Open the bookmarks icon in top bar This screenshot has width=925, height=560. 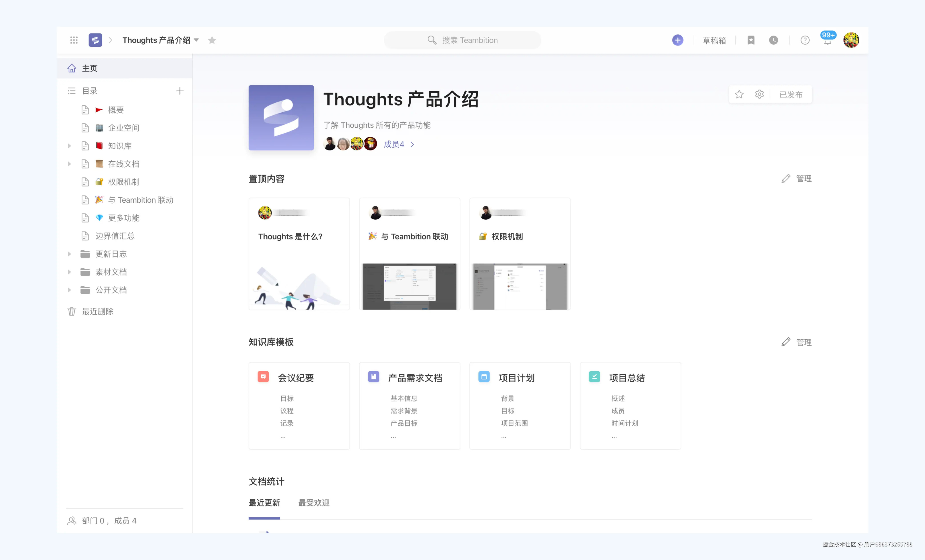751,40
